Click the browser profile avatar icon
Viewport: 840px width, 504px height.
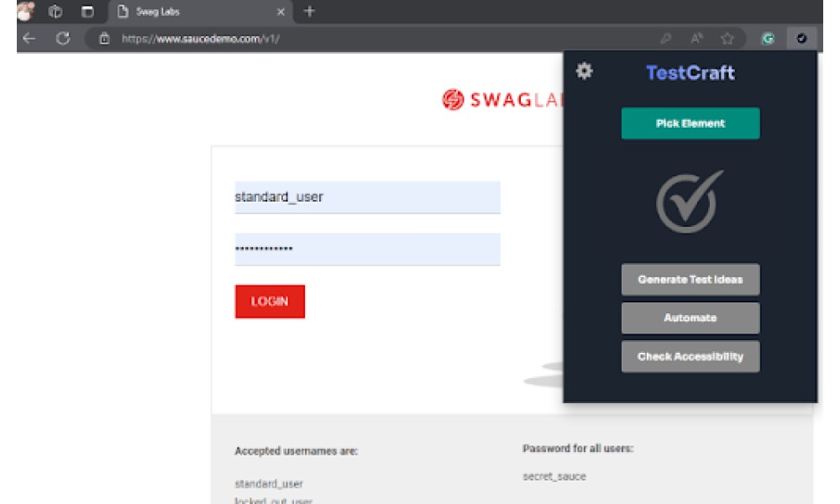(x=26, y=11)
